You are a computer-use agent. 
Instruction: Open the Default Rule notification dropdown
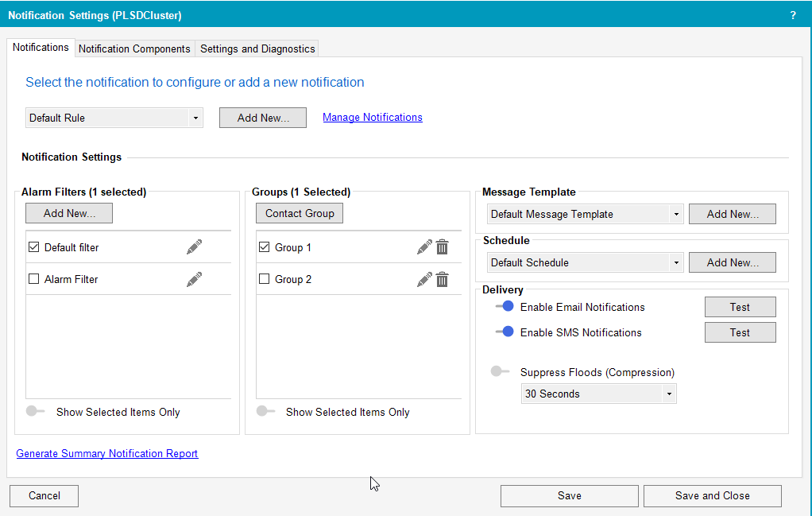coord(114,118)
